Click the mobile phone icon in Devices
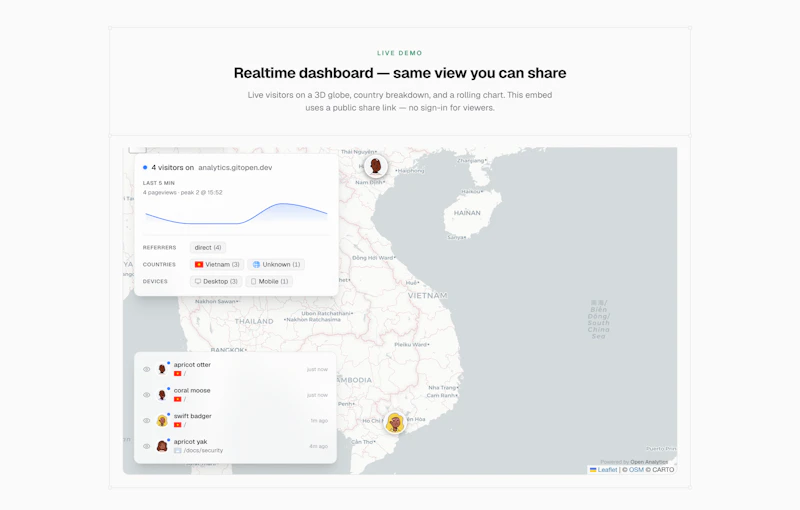The image size is (800, 510). click(254, 281)
